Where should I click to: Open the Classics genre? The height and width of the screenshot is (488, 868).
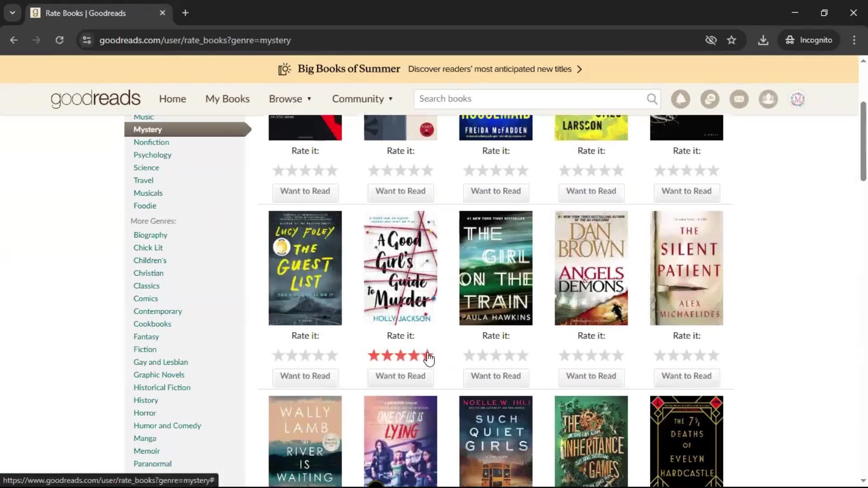point(146,286)
